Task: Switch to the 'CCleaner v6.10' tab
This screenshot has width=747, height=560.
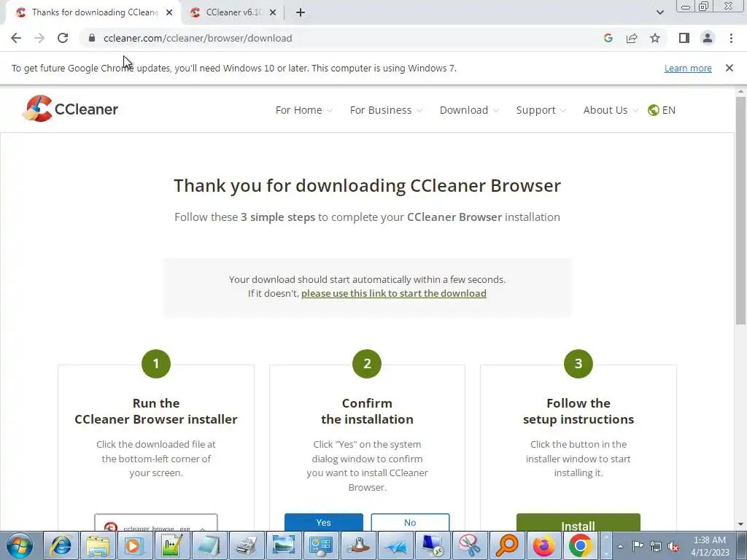Action: point(233,12)
